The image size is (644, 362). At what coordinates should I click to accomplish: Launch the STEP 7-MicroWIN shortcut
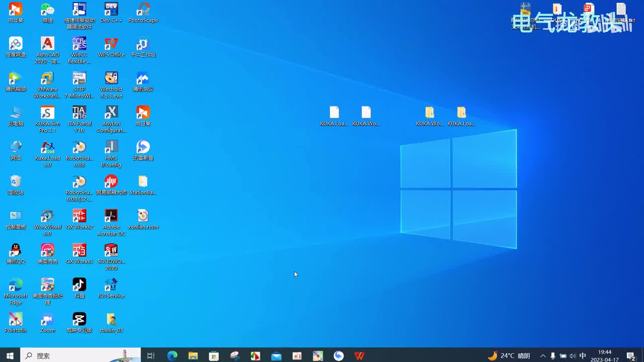tap(79, 85)
